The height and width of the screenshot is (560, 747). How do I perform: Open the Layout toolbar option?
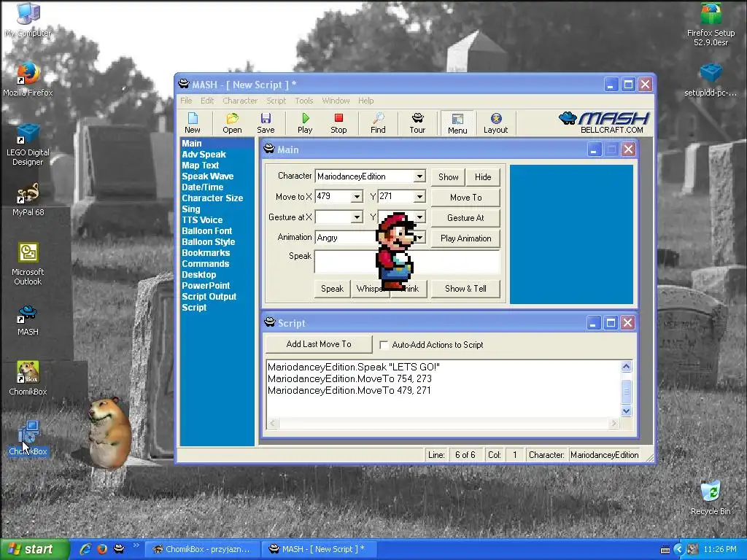pyautogui.click(x=495, y=122)
